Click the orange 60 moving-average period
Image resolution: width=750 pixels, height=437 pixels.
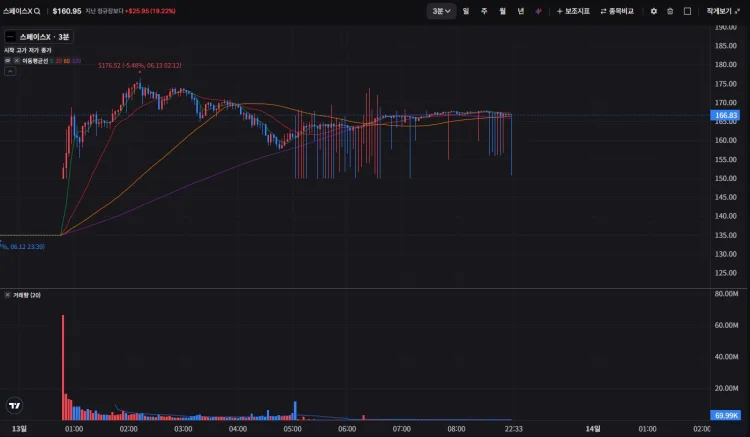click(66, 61)
